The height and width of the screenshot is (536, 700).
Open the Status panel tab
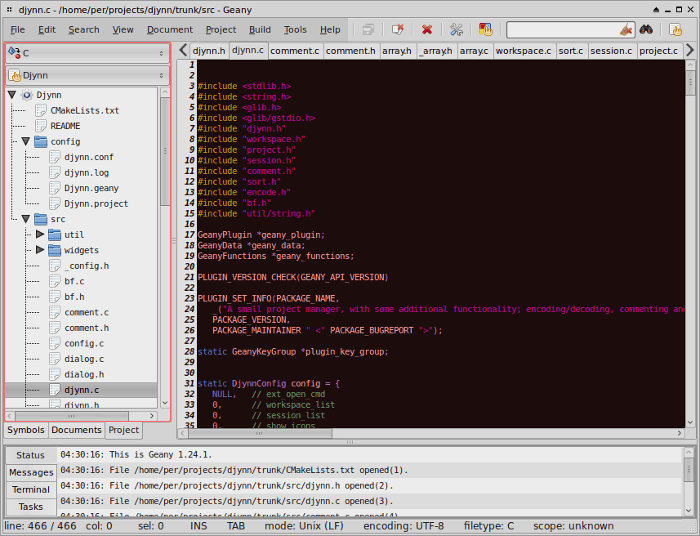pos(31,455)
